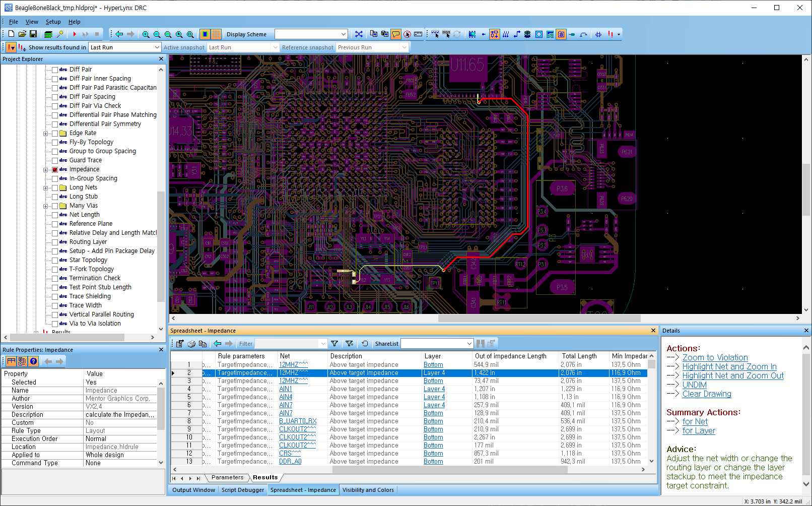The height and width of the screenshot is (506, 812).
Task: Click the red Run DRC play icon
Action: click(75, 34)
